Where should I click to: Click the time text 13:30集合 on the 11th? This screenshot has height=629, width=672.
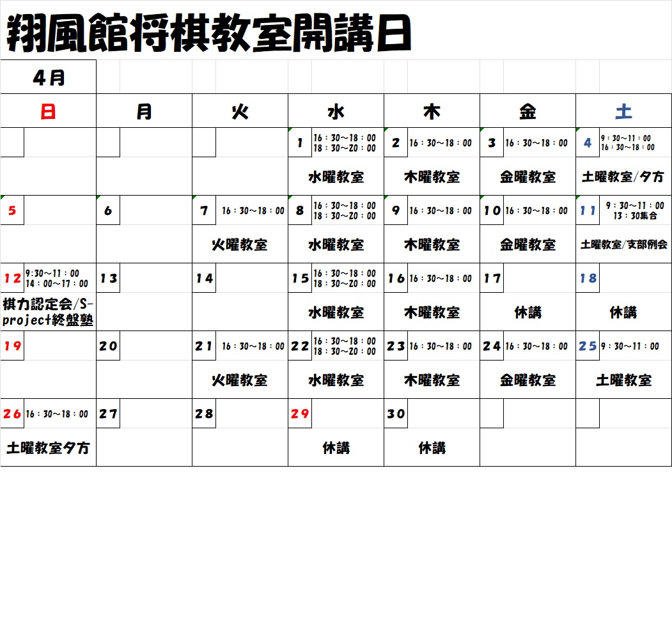point(635,216)
